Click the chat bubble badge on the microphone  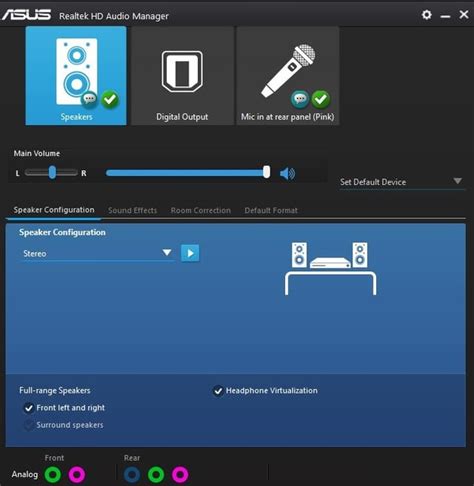pyautogui.click(x=300, y=99)
